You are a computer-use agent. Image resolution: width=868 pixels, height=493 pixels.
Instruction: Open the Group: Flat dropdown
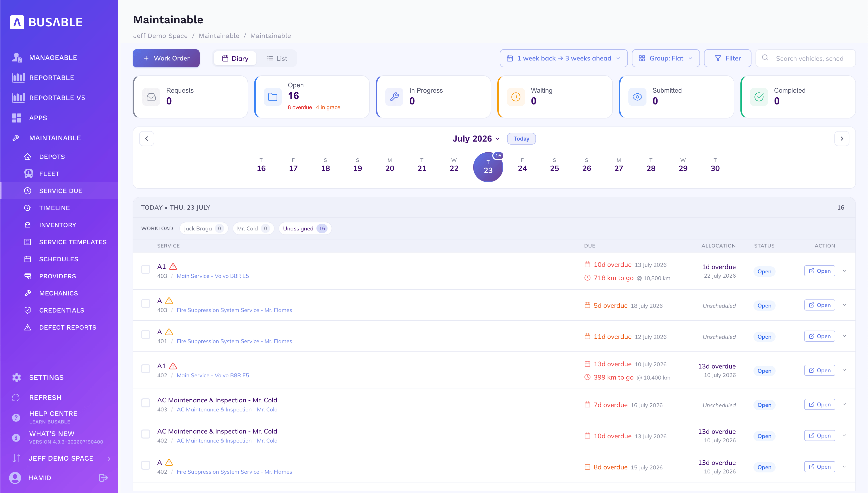665,58
